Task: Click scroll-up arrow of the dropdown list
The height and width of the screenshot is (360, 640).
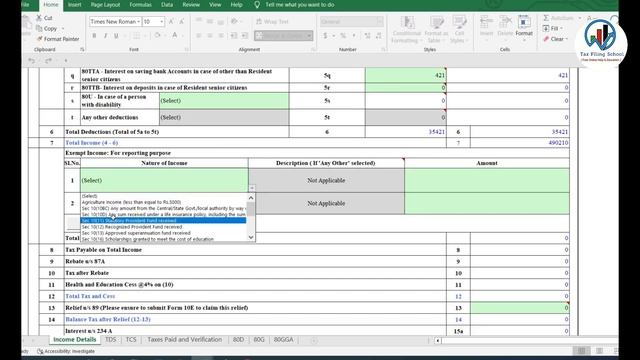Action: [x=251, y=198]
